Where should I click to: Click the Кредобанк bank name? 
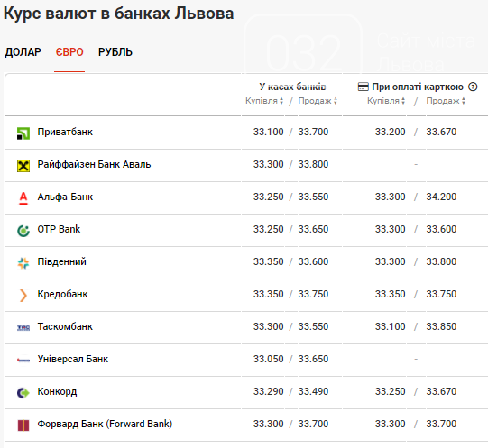(62, 294)
